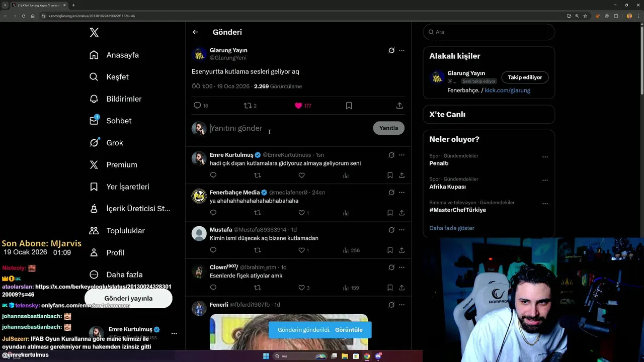Open more options on Fenerli's comment
The image size is (644, 362).
[x=401, y=305]
